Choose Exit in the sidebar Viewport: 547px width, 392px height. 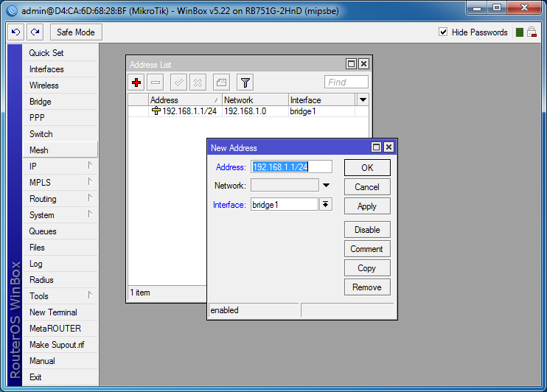click(x=60, y=377)
